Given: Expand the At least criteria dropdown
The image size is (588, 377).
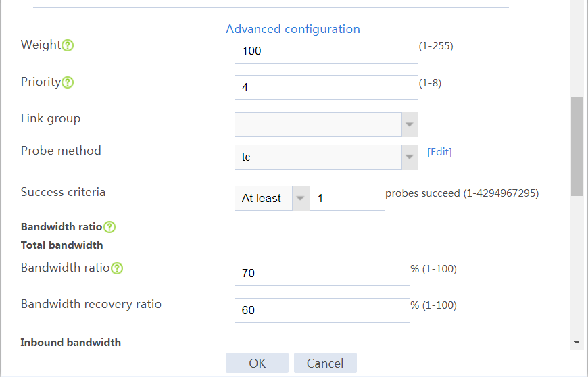Looking at the screenshot, I should [300, 198].
